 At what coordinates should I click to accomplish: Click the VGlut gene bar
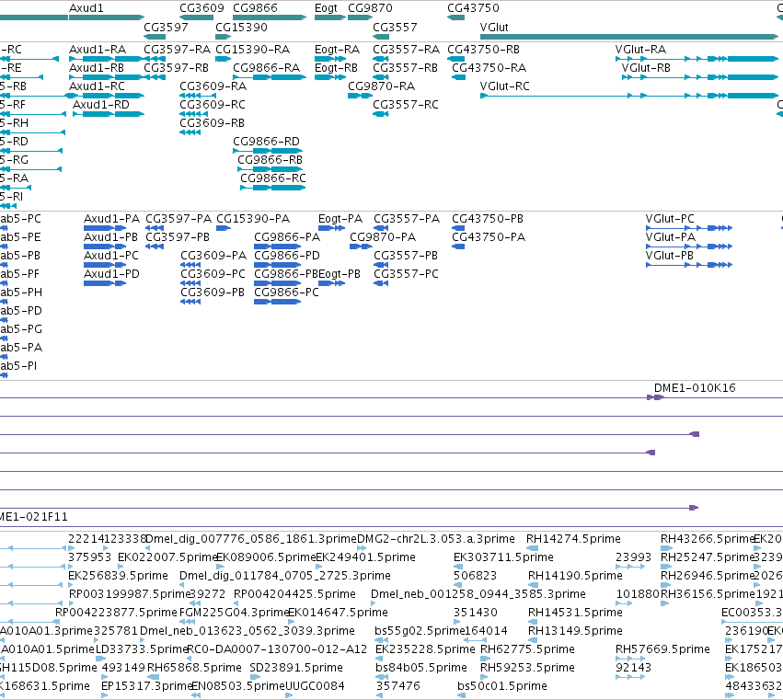[x=629, y=37]
